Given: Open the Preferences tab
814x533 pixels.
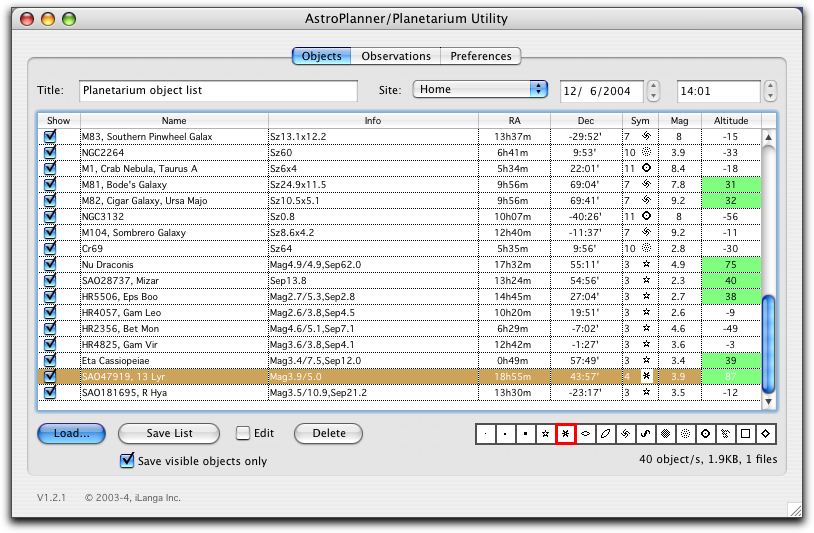Looking at the screenshot, I should (481, 56).
